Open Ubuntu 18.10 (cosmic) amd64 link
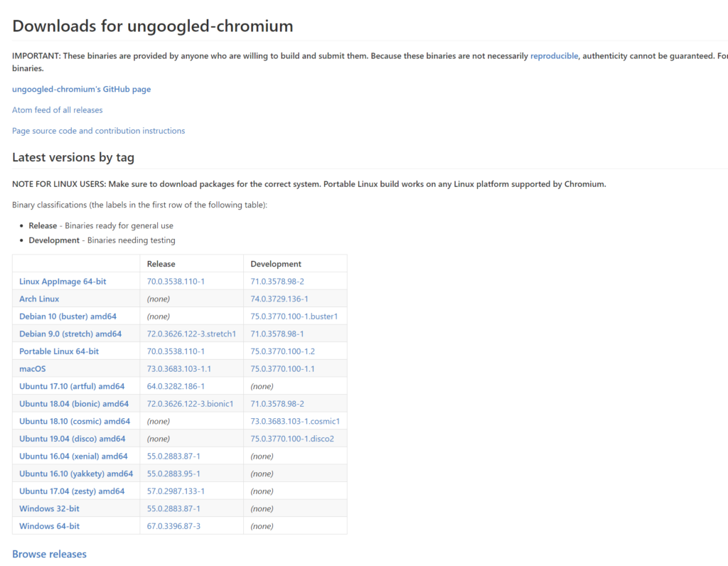Image resolution: width=728 pixels, height=566 pixels. click(75, 421)
